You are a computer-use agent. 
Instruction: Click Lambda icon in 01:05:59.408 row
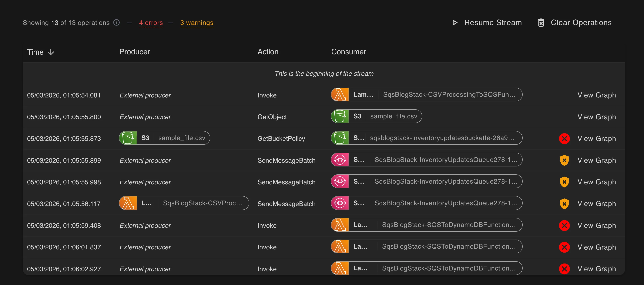[x=340, y=225]
